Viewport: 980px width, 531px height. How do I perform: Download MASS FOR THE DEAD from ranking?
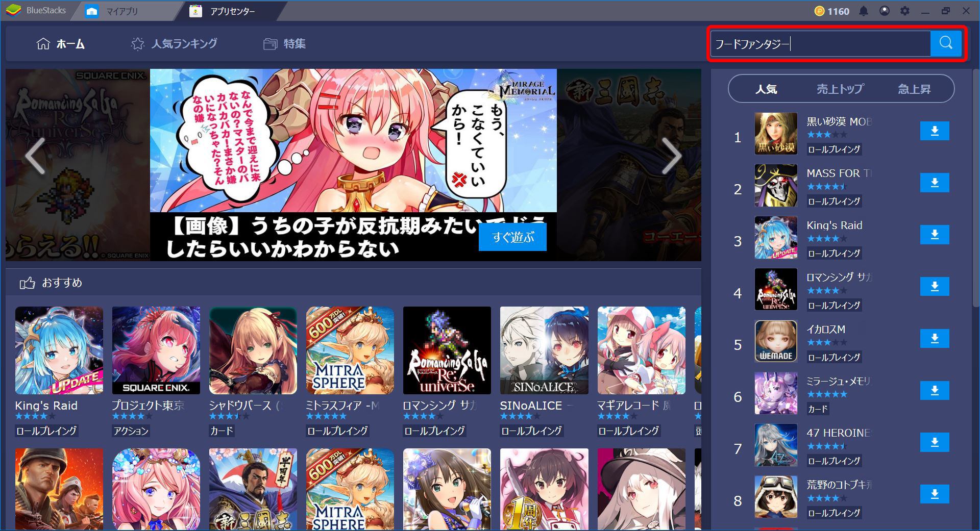click(935, 183)
